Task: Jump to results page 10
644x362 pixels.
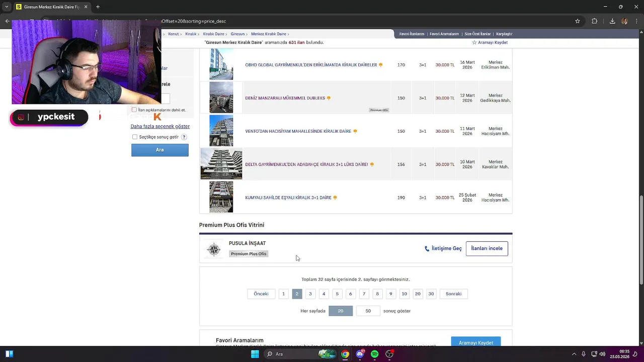Action: (x=404, y=294)
